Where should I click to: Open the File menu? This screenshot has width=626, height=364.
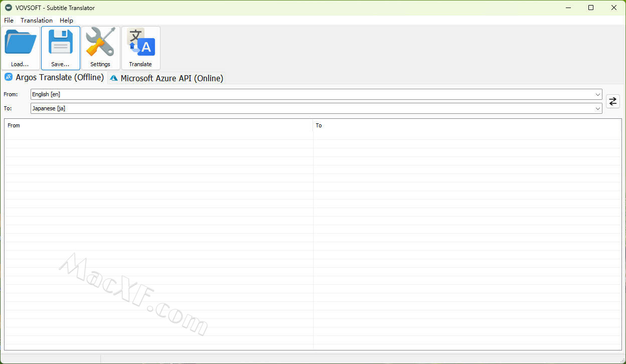[9, 21]
